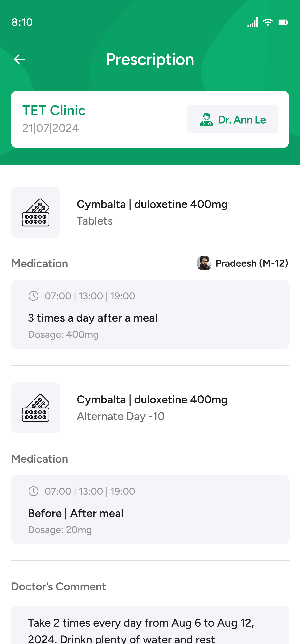Tap the back arrow icon
Screen dimensions: 300x644
[20, 59]
